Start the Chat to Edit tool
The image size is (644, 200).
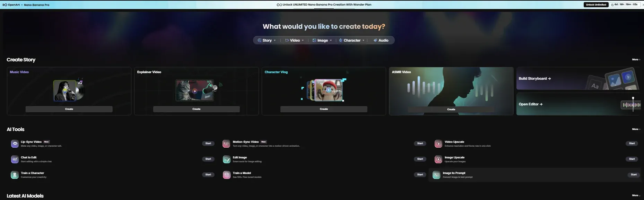click(208, 159)
